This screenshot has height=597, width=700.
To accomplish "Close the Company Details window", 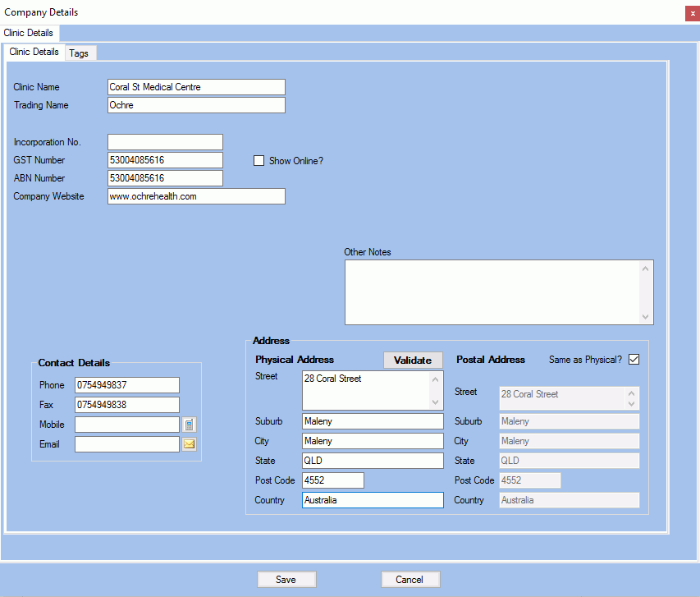I will (691, 13).
